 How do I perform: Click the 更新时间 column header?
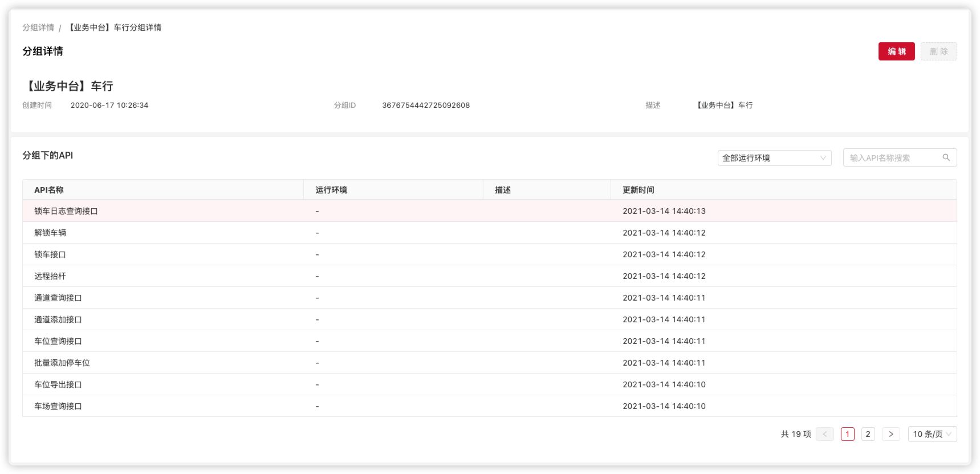638,190
